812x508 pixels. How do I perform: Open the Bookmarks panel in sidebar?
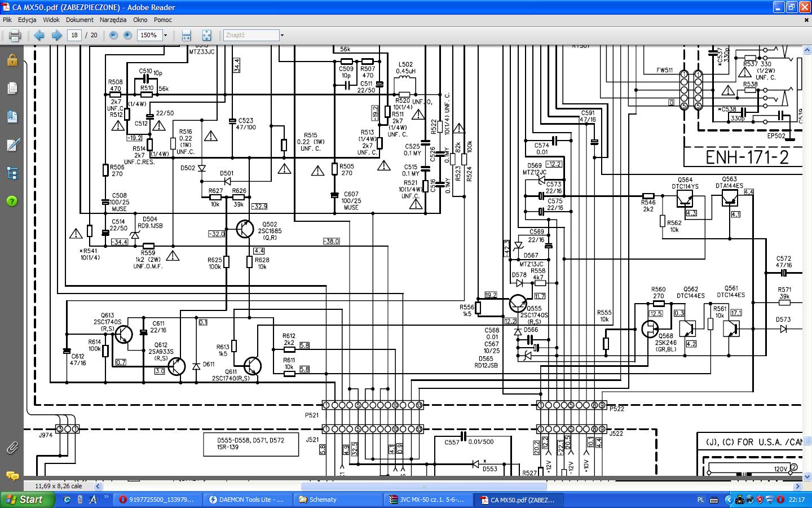coord(12,116)
